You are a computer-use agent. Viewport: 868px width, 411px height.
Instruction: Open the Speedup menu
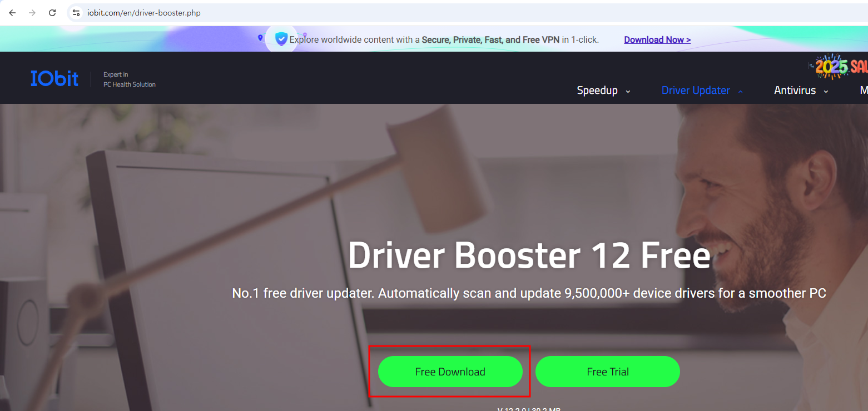(x=597, y=90)
